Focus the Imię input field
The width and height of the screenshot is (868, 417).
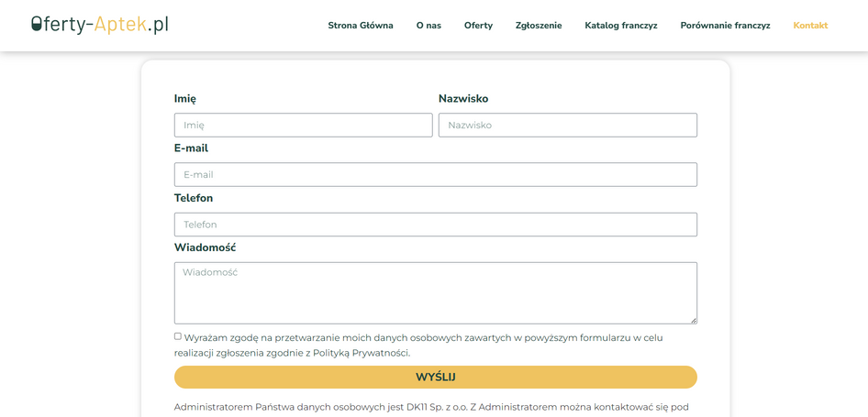point(303,126)
